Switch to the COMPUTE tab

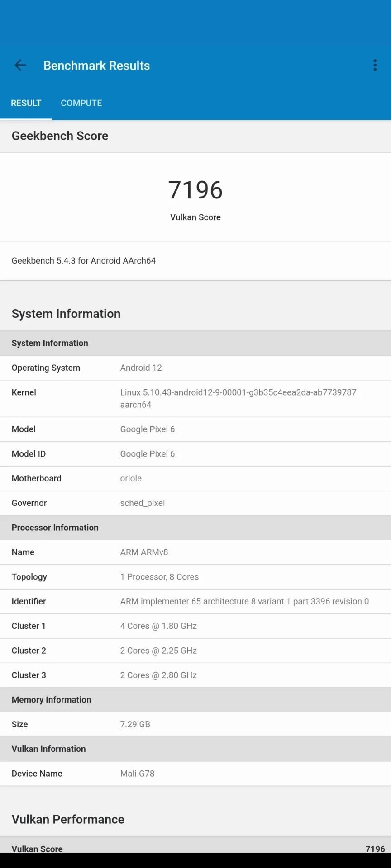pos(81,103)
